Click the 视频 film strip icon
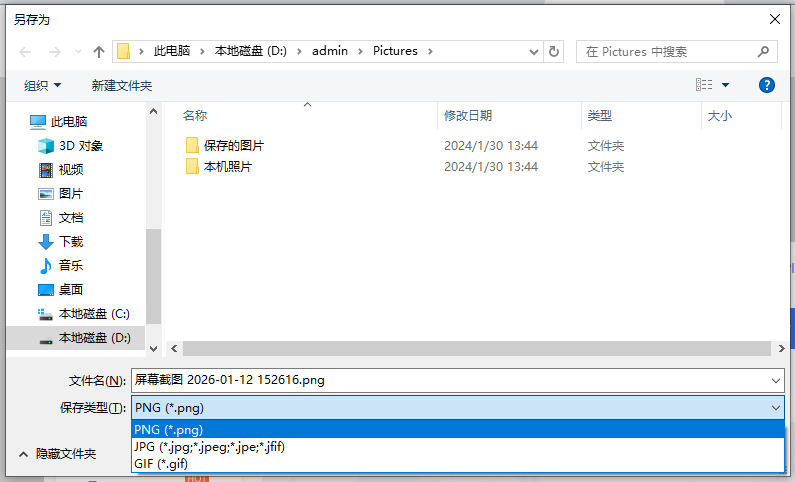The width and height of the screenshot is (795, 482). click(46, 170)
